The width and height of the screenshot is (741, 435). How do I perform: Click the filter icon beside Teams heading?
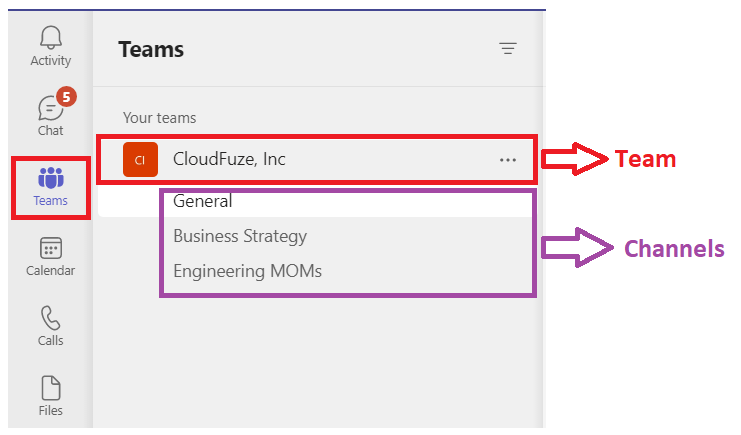click(508, 49)
